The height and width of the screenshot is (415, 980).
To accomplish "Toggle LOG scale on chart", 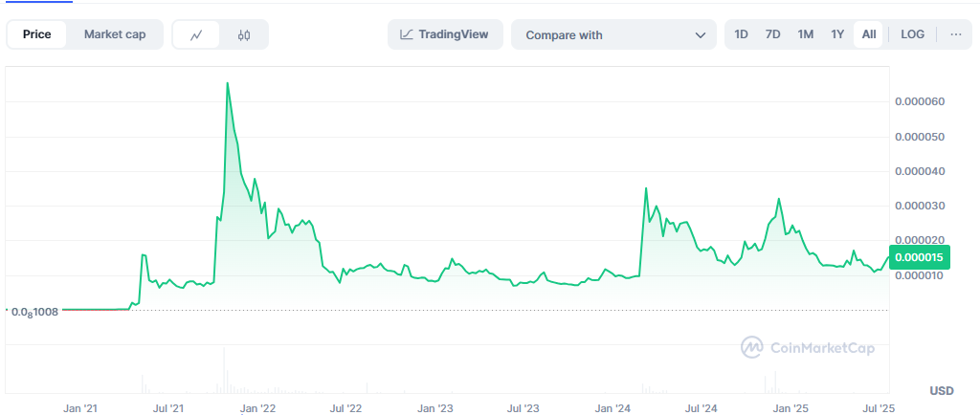I will [912, 34].
